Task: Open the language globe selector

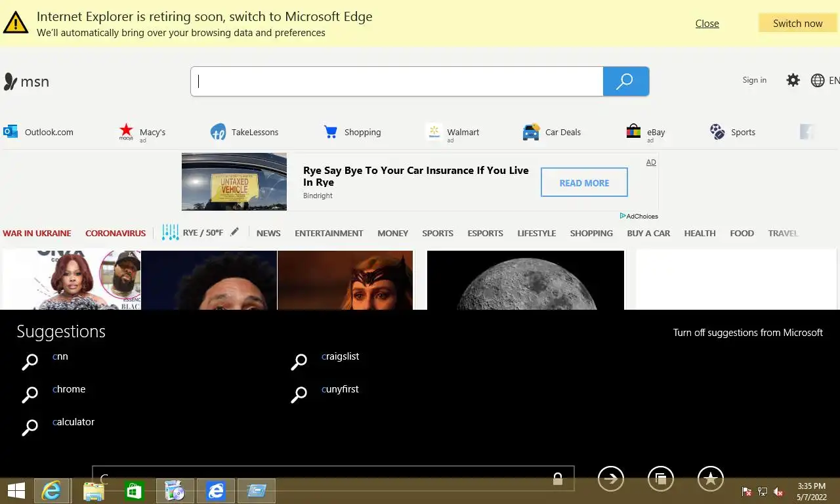Action: (818, 80)
